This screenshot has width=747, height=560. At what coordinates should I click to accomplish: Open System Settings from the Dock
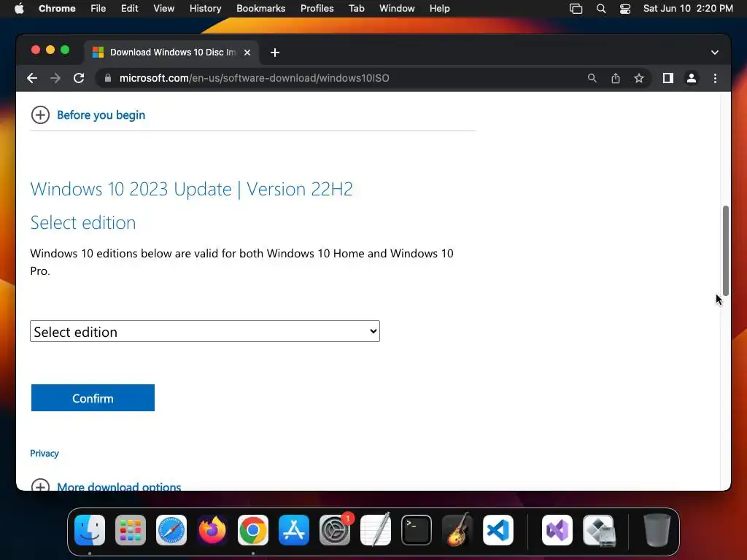(x=335, y=530)
